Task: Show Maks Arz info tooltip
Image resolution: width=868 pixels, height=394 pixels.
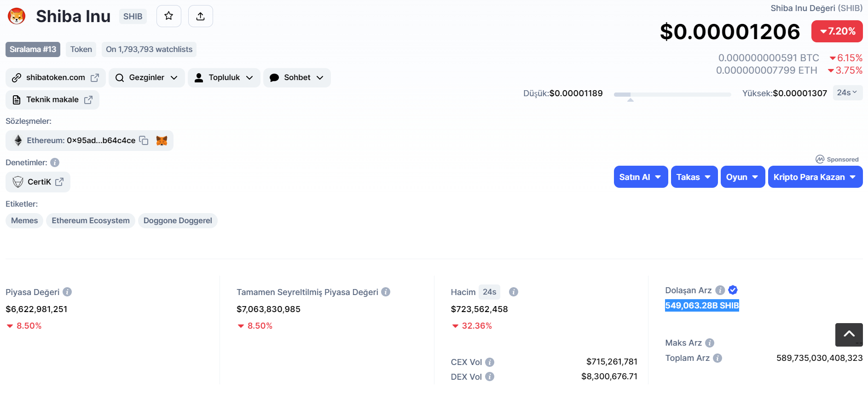Action: click(x=710, y=343)
